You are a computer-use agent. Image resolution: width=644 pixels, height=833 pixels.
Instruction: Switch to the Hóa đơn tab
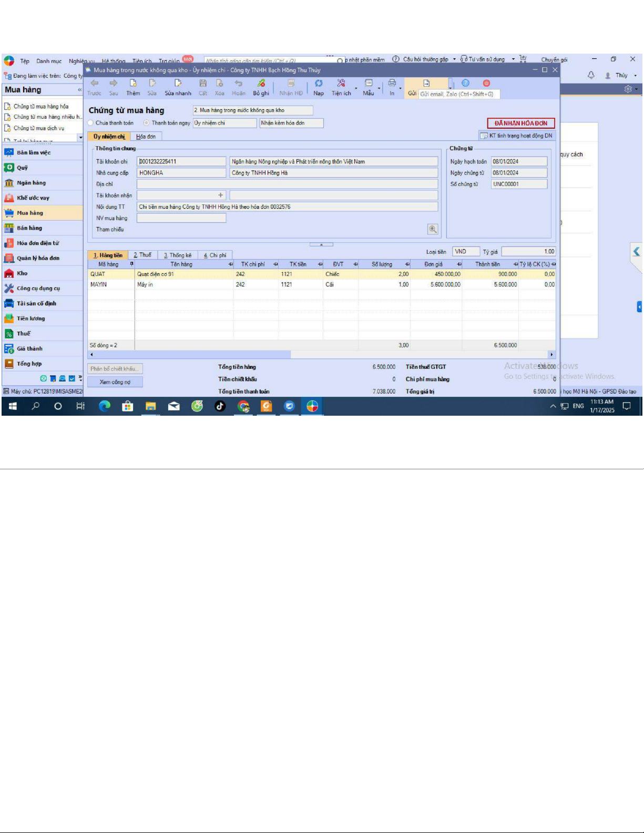click(x=146, y=137)
